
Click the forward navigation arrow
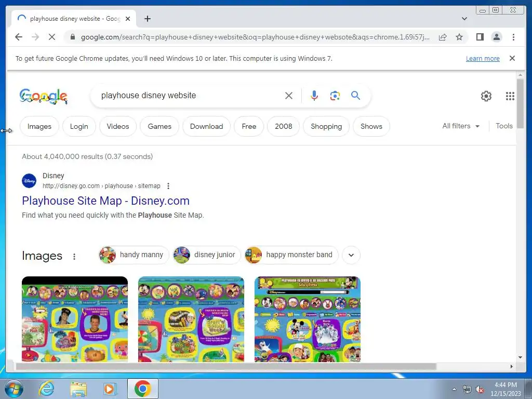(x=35, y=37)
